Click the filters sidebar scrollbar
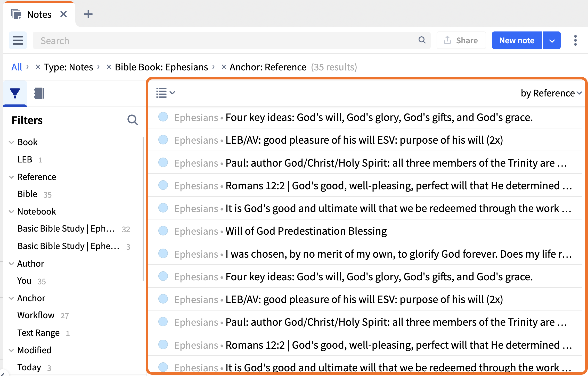This screenshot has width=588, height=376. [143, 209]
